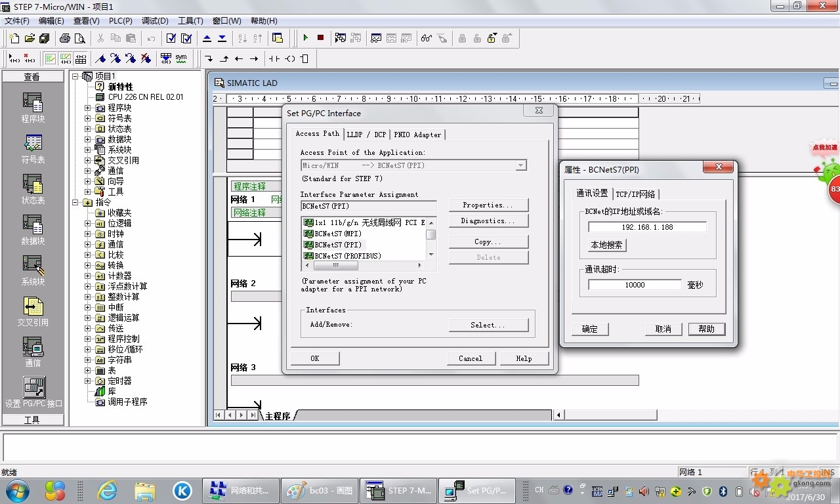Image resolution: width=840 pixels, height=504 pixels.
Task: Open 程序块 in the navigation bar
Action: (33, 108)
